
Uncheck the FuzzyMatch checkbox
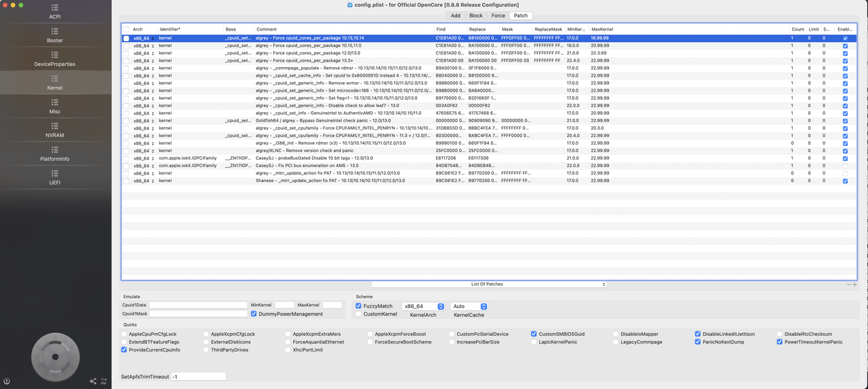pyautogui.click(x=359, y=306)
